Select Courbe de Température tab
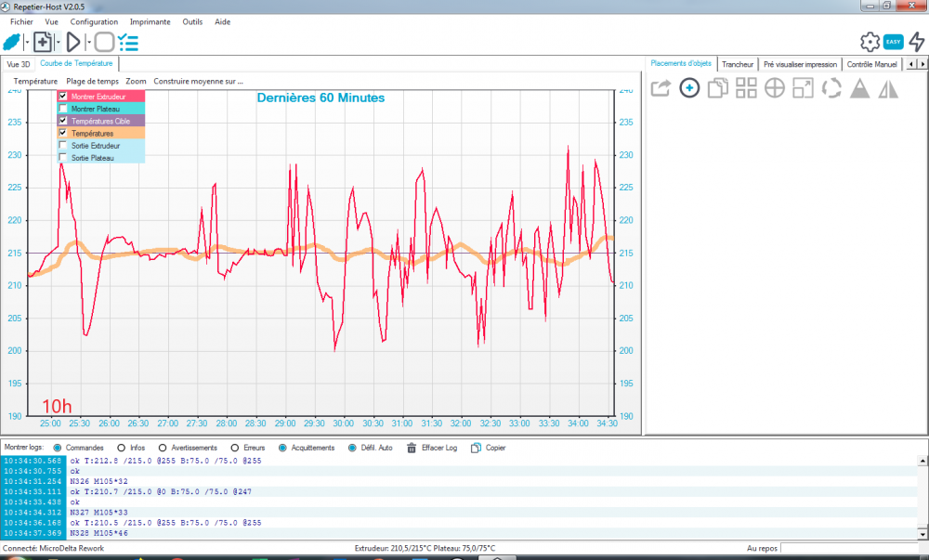The height and width of the screenshot is (560, 929). pyautogui.click(x=76, y=63)
